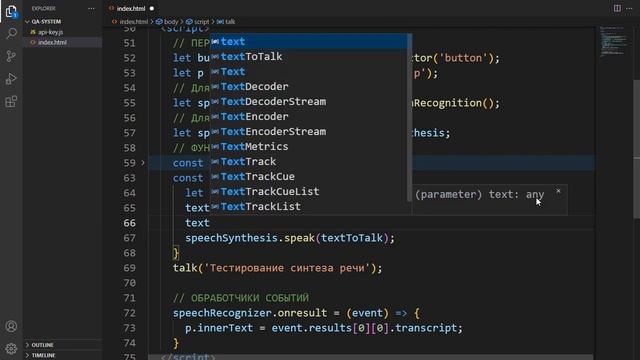Viewport: 640px width, 360px height.
Task: Click the split editor icon
Action: tap(617, 8)
